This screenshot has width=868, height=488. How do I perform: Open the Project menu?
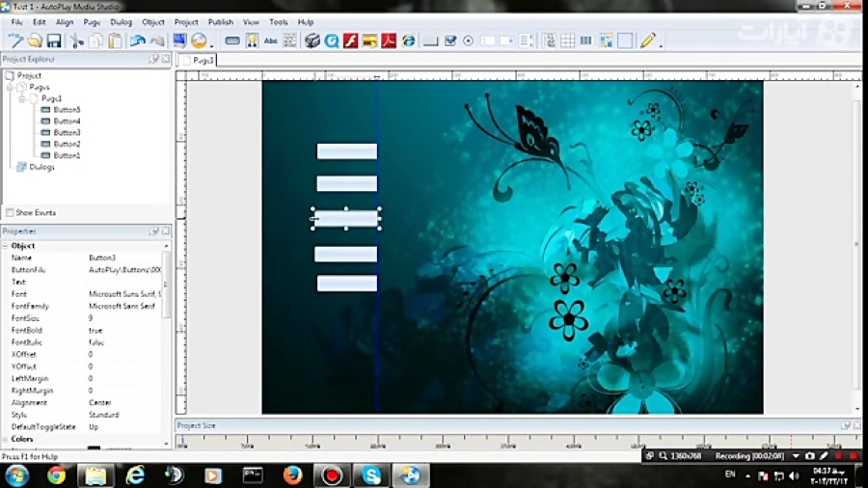click(186, 22)
